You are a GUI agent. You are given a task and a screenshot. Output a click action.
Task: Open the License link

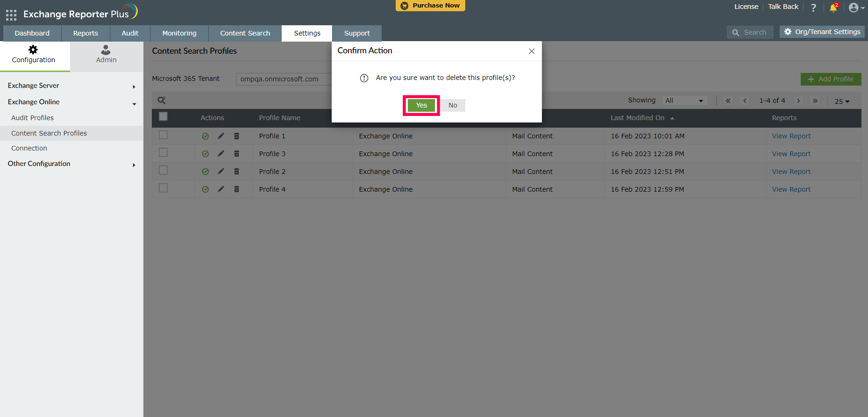point(746,7)
